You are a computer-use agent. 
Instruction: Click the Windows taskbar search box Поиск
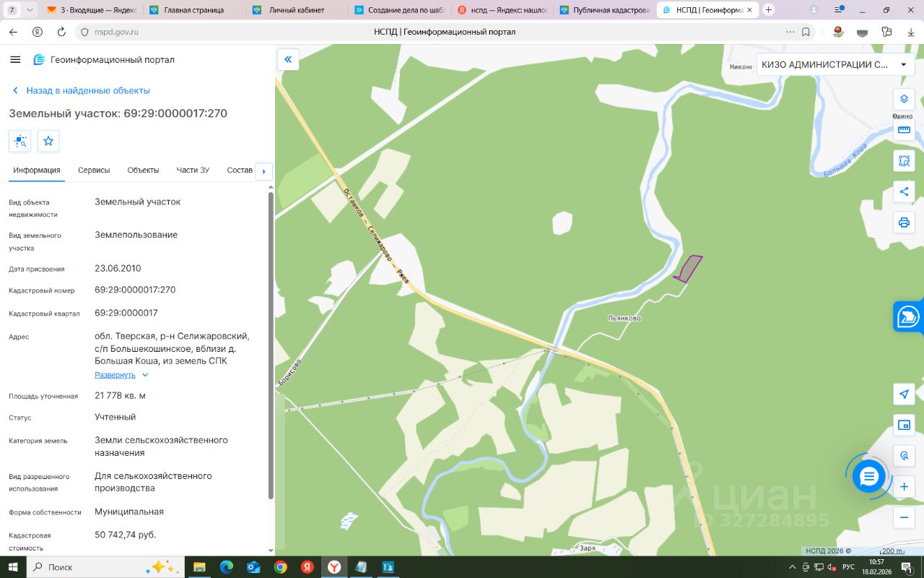click(x=105, y=567)
